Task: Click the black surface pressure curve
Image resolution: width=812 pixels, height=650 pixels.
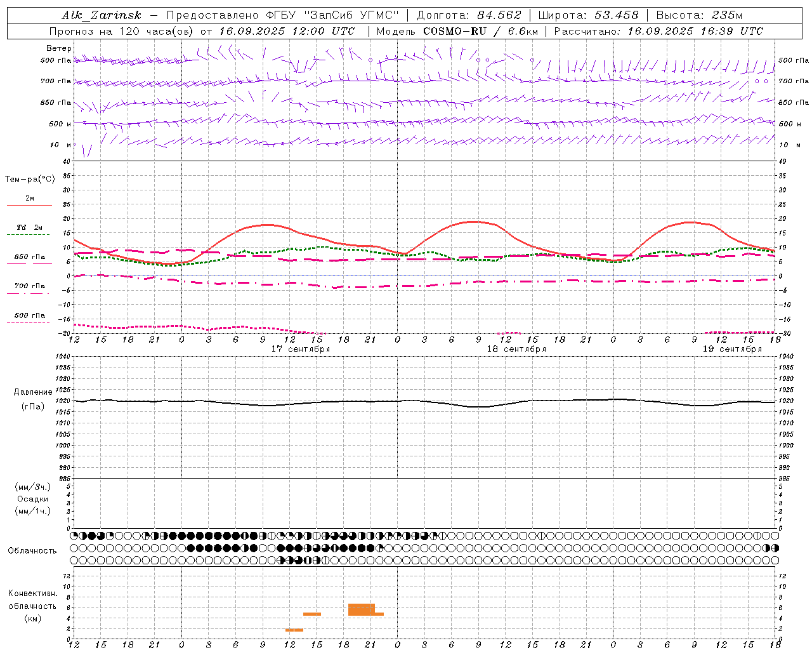Action: click(x=424, y=402)
